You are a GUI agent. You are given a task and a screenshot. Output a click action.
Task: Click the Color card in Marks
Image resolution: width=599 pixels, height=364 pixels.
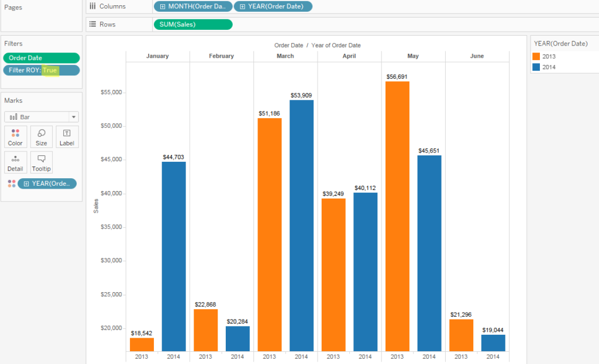15,137
